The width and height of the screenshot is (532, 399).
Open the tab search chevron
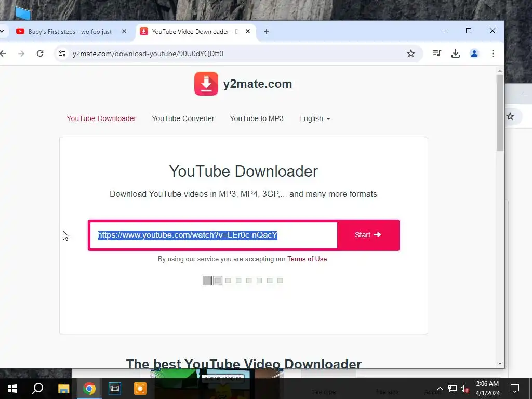2,31
